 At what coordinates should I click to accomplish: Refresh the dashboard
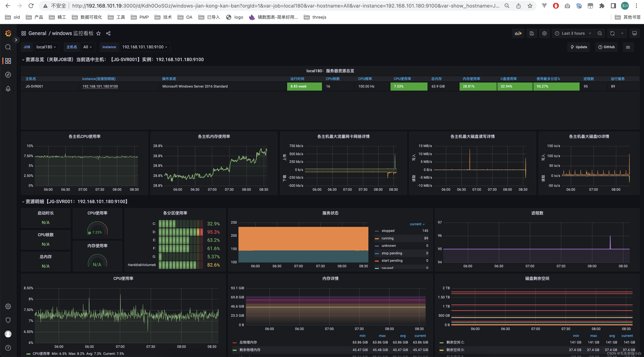point(612,33)
